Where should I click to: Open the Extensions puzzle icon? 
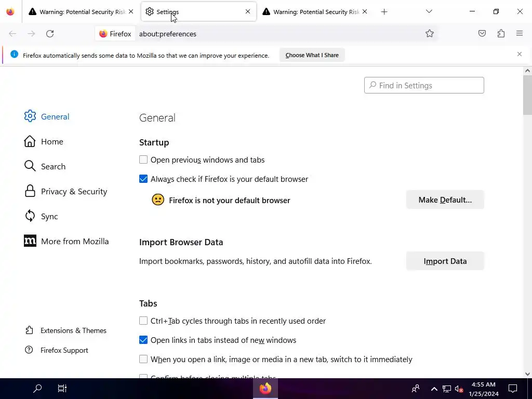(501, 33)
